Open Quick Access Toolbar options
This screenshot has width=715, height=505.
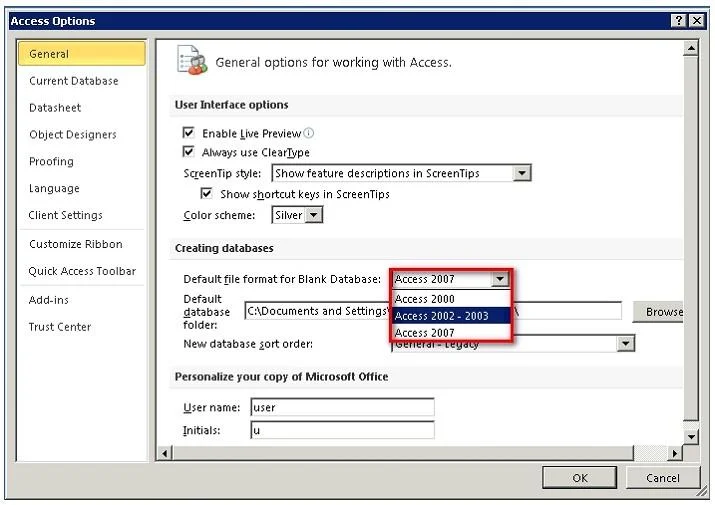[82, 271]
